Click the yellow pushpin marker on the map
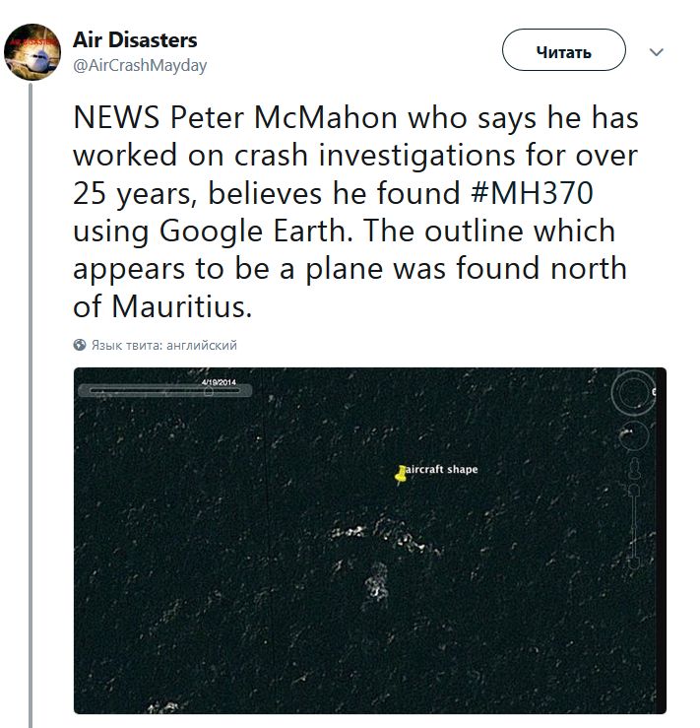Viewport: 700px width, 728px height. pyautogui.click(x=400, y=475)
